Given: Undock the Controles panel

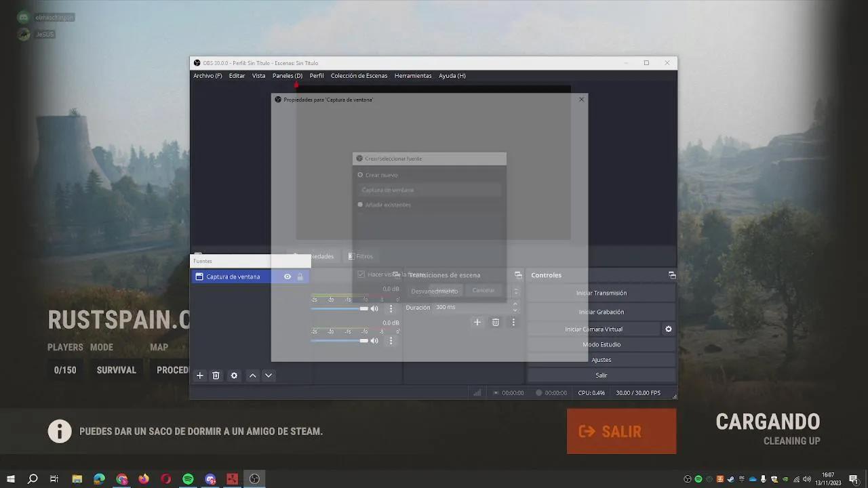Looking at the screenshot, I should coord(672,275).
